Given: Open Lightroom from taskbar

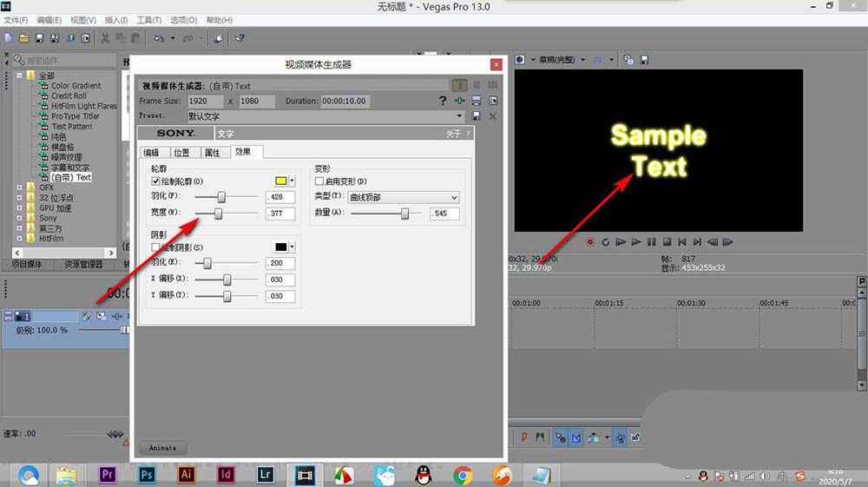Looking at the screenshot, I should 265,474.
